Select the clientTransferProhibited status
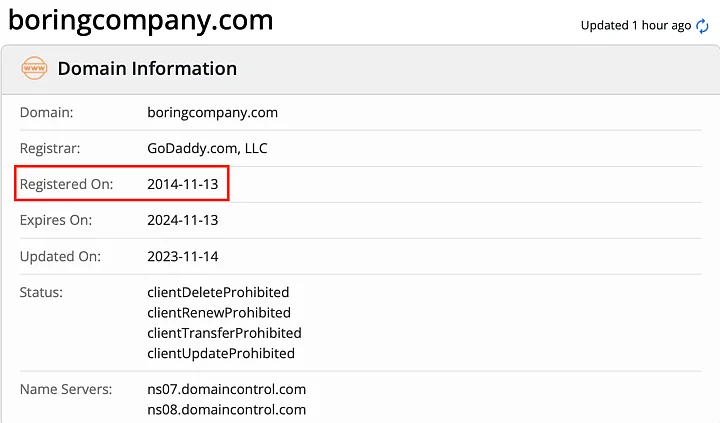 [224, 333]
